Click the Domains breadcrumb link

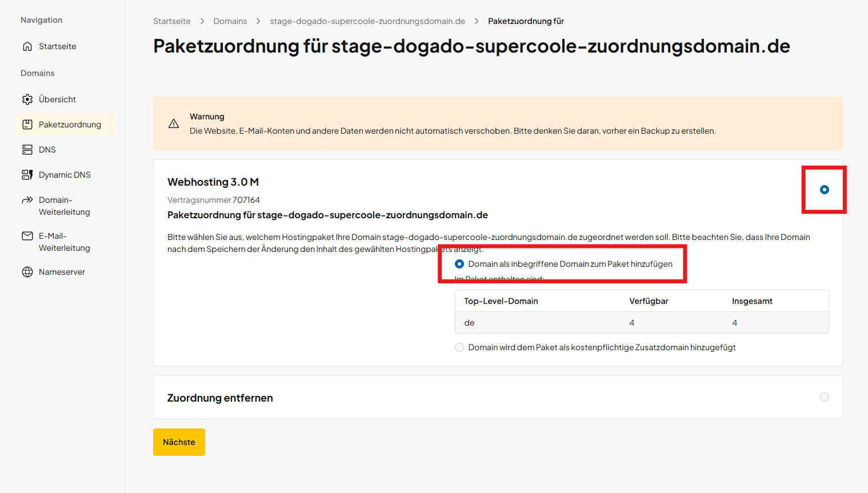pos(230,21)
